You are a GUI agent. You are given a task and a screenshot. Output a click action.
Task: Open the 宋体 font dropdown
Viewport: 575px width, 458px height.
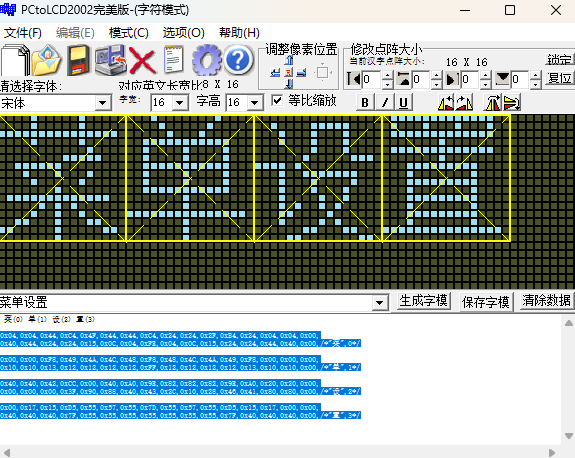pos(103,103)
